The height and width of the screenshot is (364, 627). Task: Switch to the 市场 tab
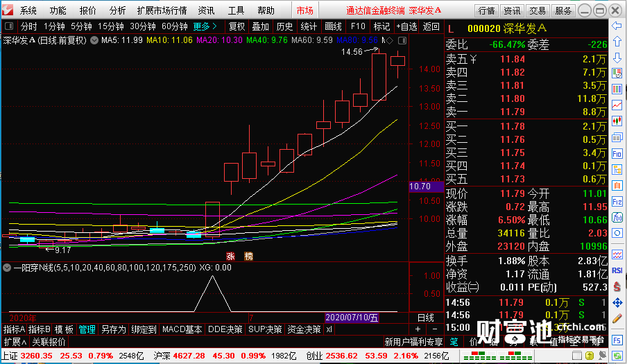(x=304, y=10)
